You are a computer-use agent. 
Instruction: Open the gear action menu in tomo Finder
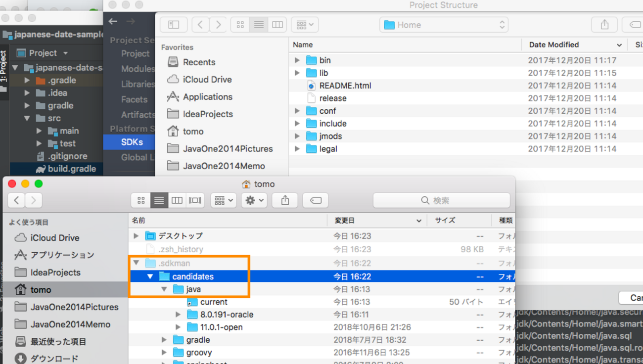click(x=254, y=200)
